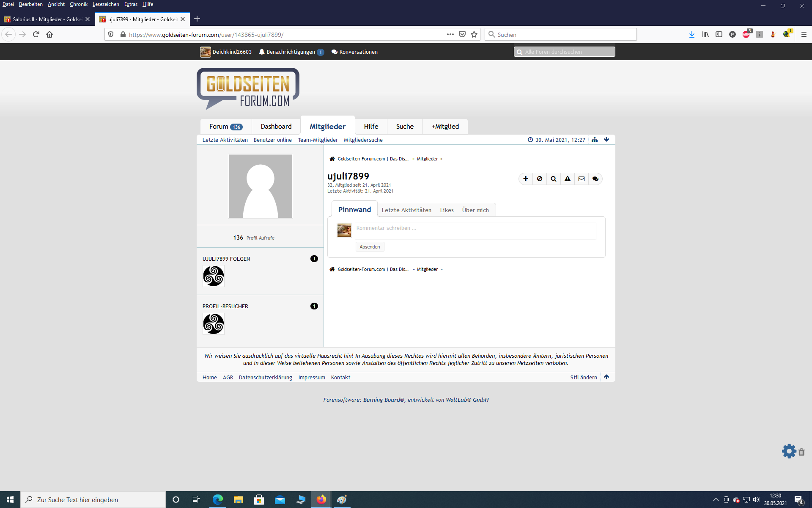
Task: Open Microsoft Edge from the taskbar
Action: (x=217, y=500)
